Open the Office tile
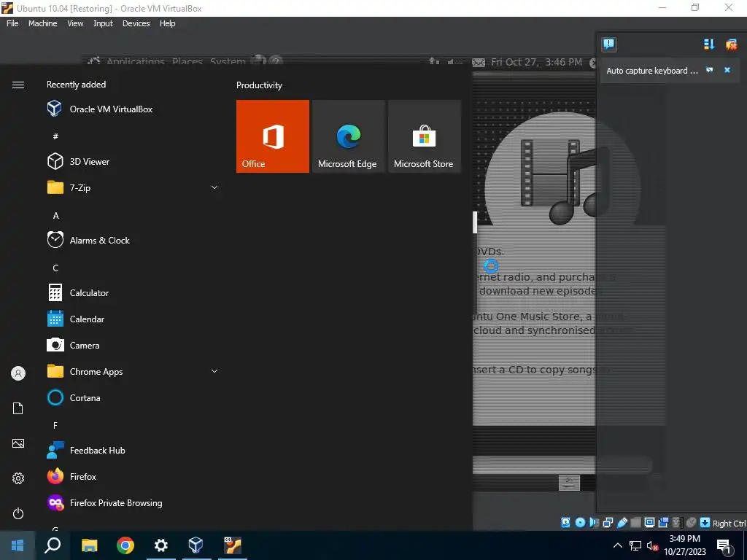The height and width of the screenshot is (560, 747). 273,136
